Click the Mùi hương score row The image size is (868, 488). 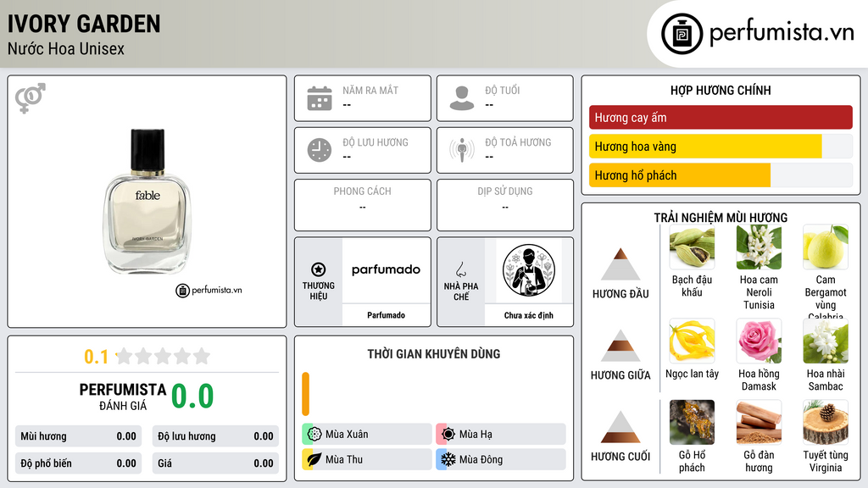[x=79, y=436]
